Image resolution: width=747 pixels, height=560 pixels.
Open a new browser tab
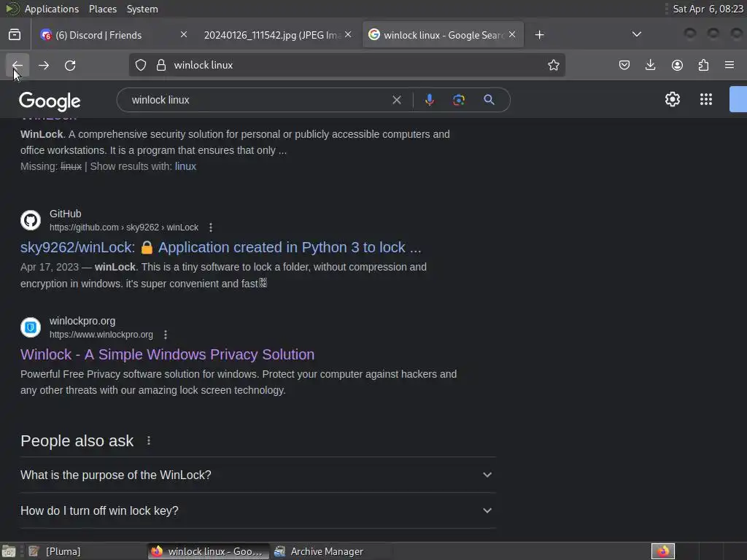coord(539,35)
